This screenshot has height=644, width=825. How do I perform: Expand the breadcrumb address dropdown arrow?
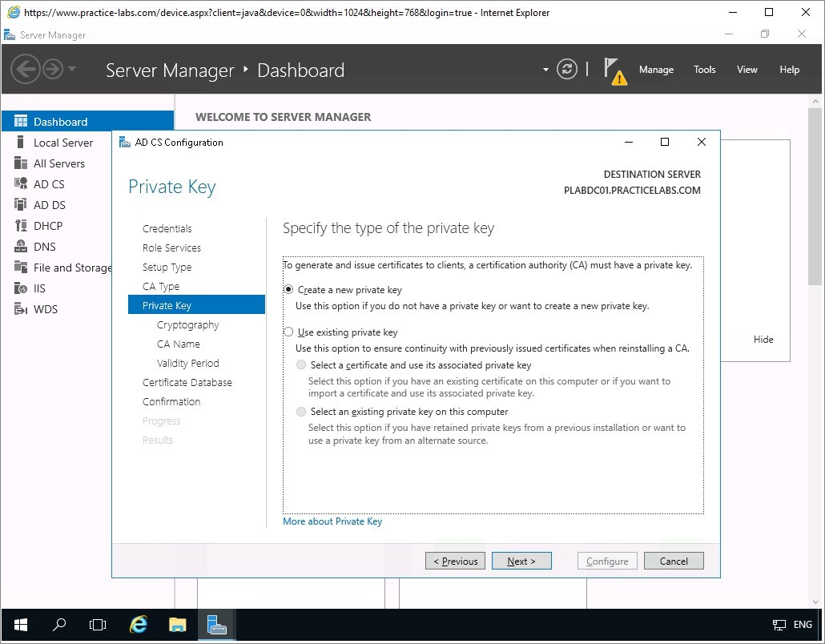click(x=545, y=70)
